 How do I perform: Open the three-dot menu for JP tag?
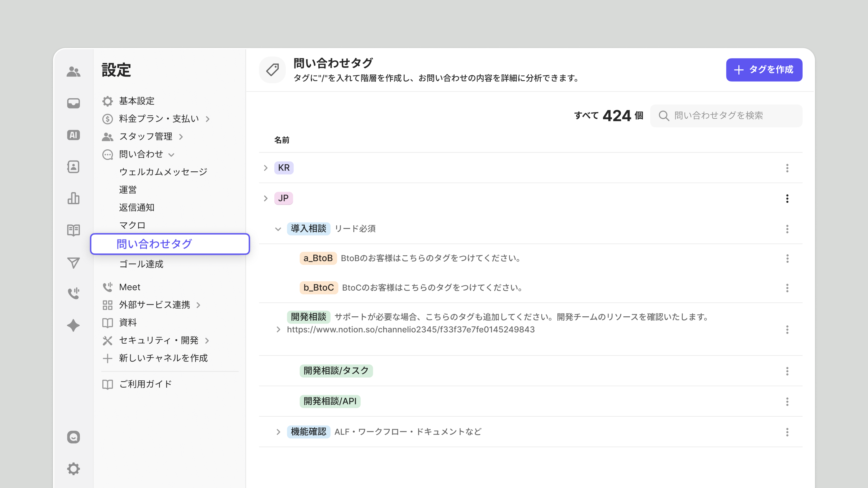[787, 198]
